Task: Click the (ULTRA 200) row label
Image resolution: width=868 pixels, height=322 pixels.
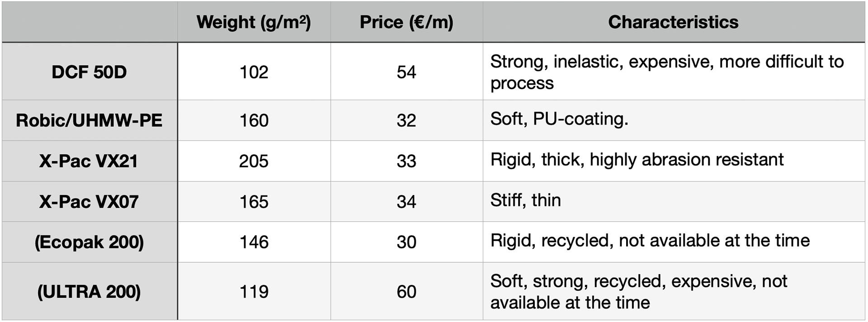Action: [x=90, y=291]
